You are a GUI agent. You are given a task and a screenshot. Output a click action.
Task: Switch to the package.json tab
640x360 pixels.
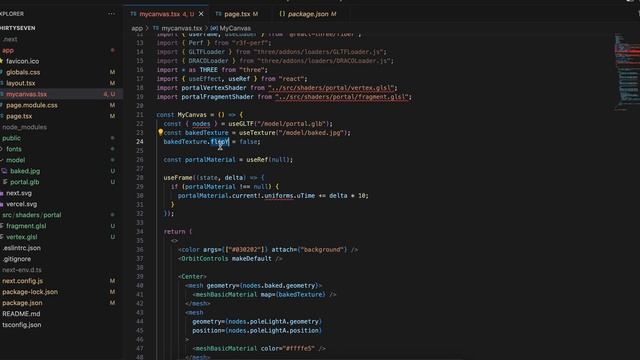click(x=307, y=14)
